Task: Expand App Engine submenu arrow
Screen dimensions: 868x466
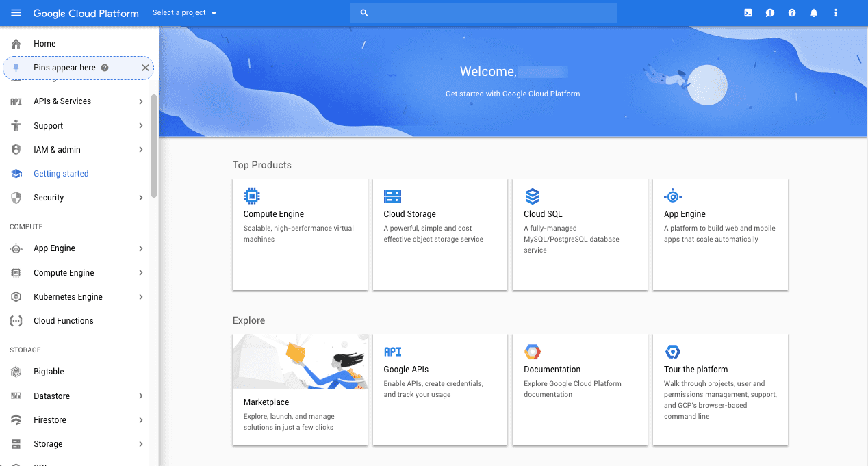Action: coord(140,248)
